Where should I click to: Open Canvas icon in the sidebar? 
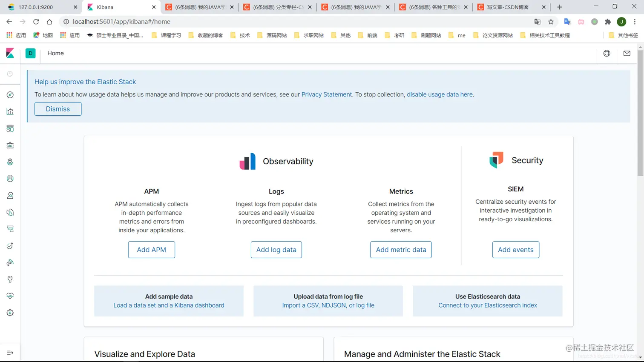click(x=10, y=145)
